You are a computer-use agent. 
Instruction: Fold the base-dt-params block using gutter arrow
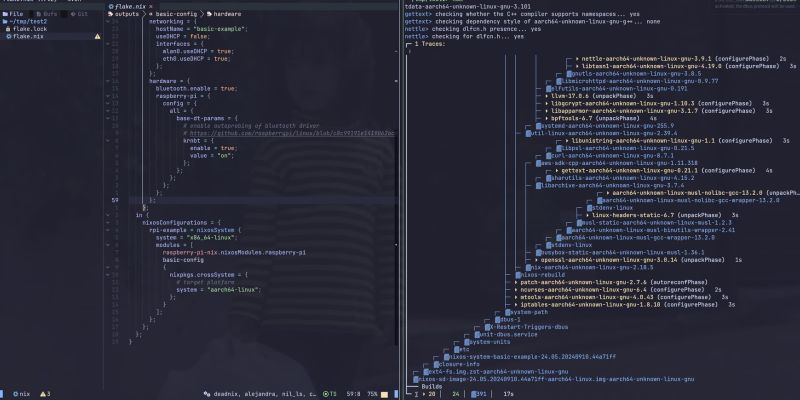[108, 118]
